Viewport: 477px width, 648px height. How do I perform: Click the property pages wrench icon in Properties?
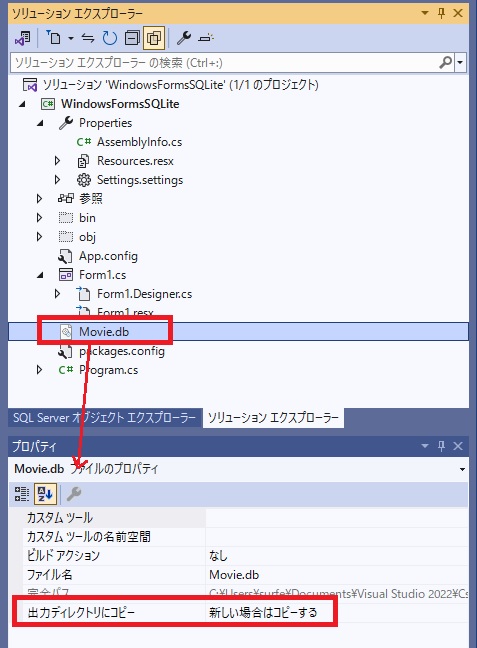(74, 494)
